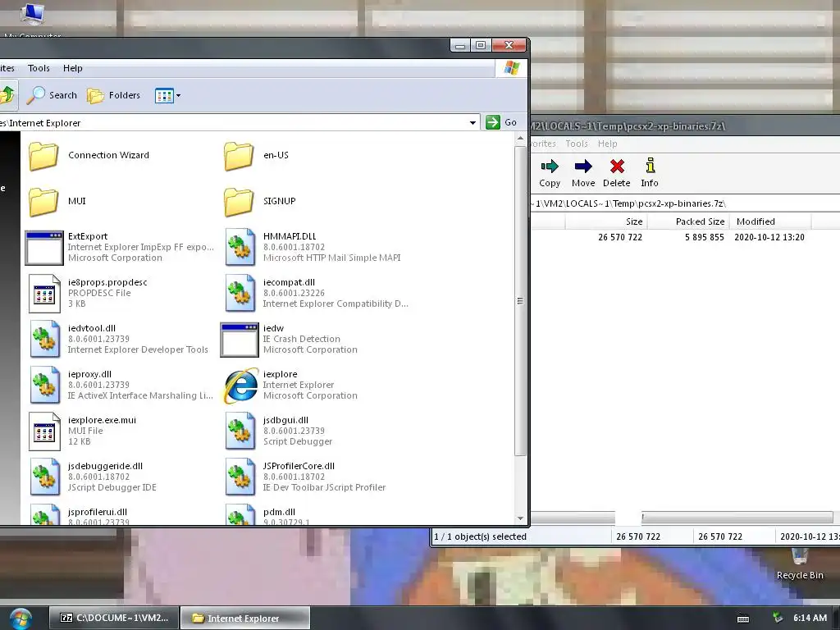Select the ieproxy.dll file icon

coord(44,386)
